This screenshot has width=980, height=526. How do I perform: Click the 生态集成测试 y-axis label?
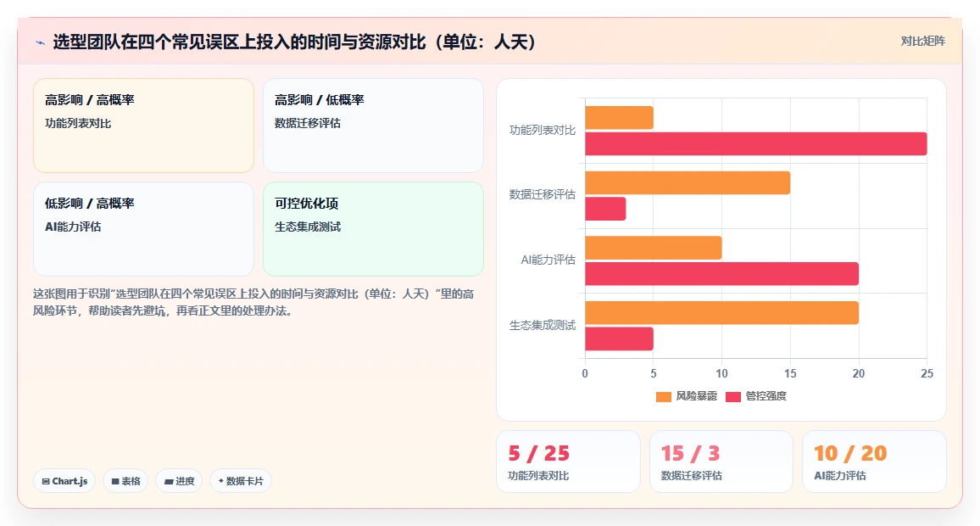coord(543,325)
